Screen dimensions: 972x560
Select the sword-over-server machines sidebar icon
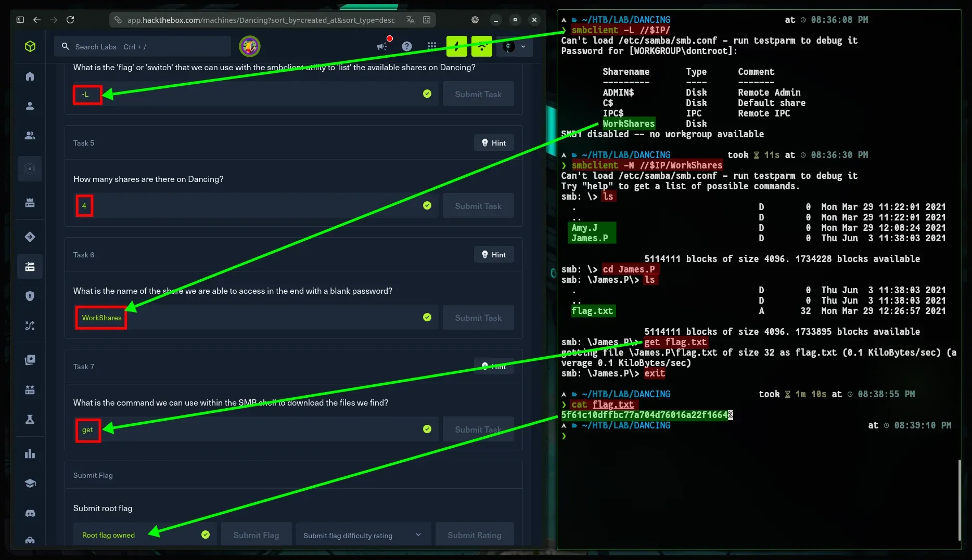pyautogui.click(x=30, y=267)
